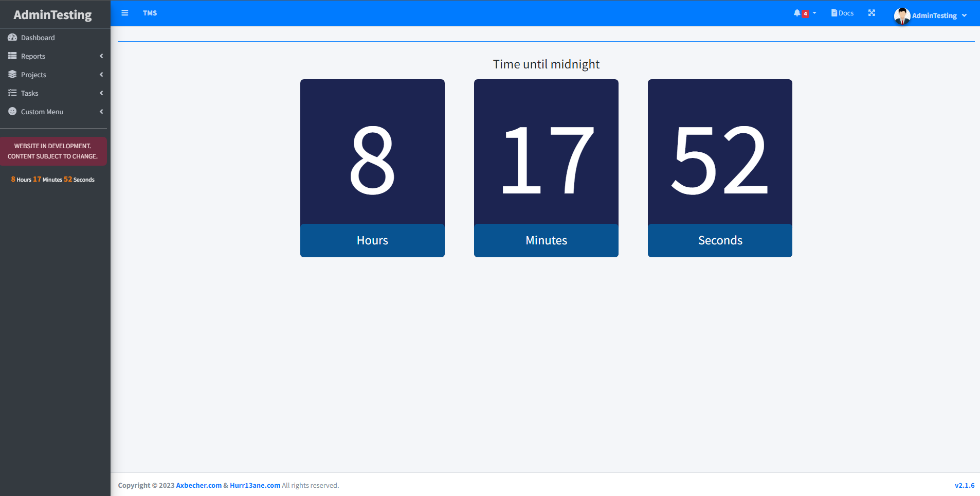The height and width of the screenshot is (496, 980).
Task: Click the Custom Menu smiley icon
Action: [x=12, y=112]
